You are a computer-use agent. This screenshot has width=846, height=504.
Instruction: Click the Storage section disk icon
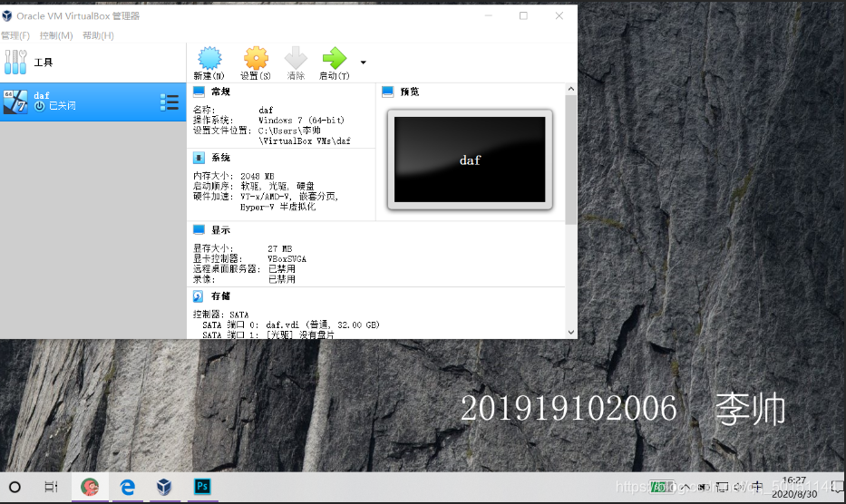pos(198,296)
